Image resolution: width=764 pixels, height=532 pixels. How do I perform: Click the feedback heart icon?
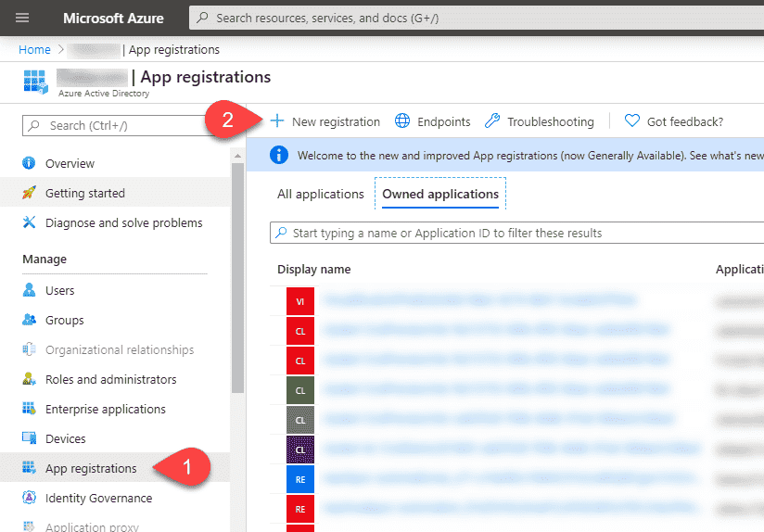[632, 120]
